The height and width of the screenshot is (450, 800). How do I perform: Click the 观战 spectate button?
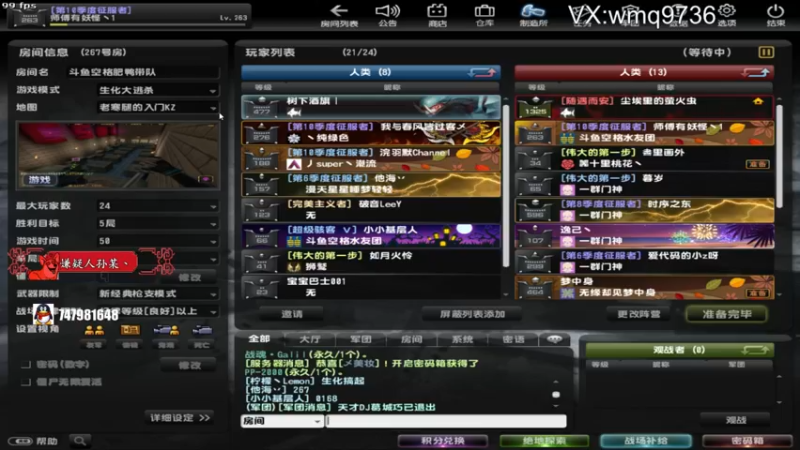pos(735,420)
